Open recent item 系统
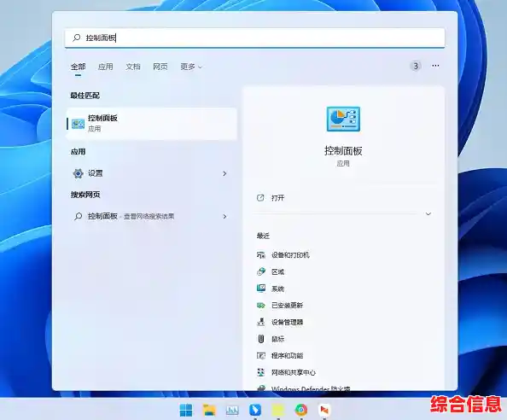The image size is (507, 420). pos(277,289)
